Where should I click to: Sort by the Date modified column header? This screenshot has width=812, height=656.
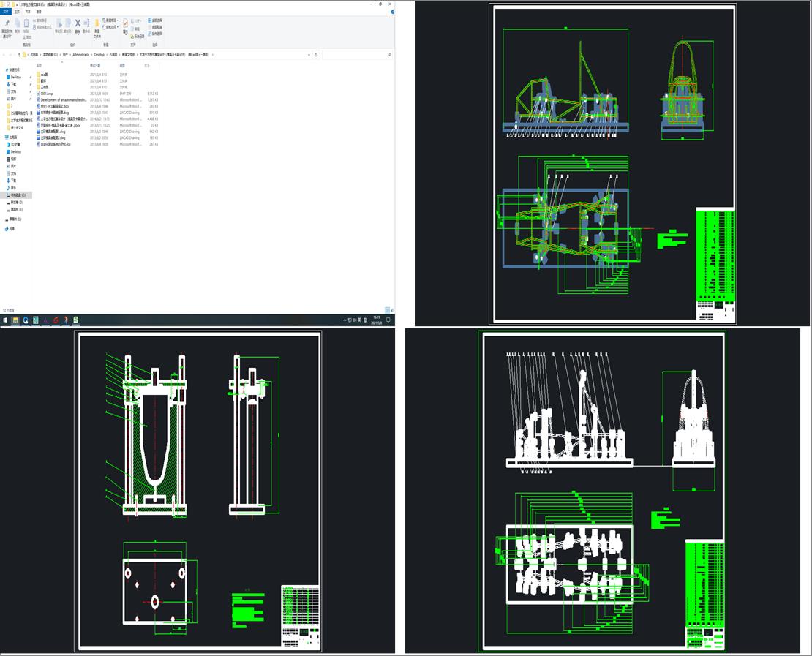(x=95, y=66)
